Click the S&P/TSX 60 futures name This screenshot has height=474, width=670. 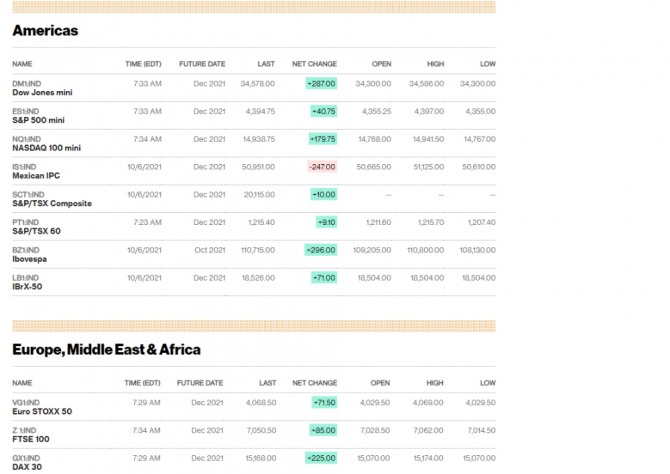tap(37, 231)
